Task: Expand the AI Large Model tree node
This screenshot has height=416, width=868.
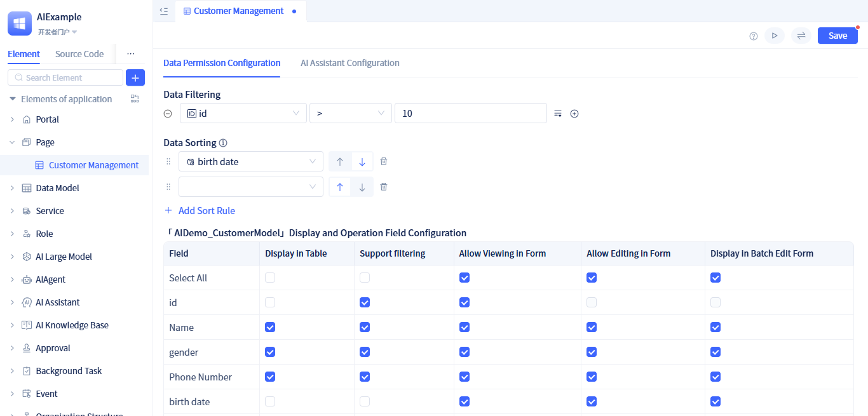Action: 12,257
